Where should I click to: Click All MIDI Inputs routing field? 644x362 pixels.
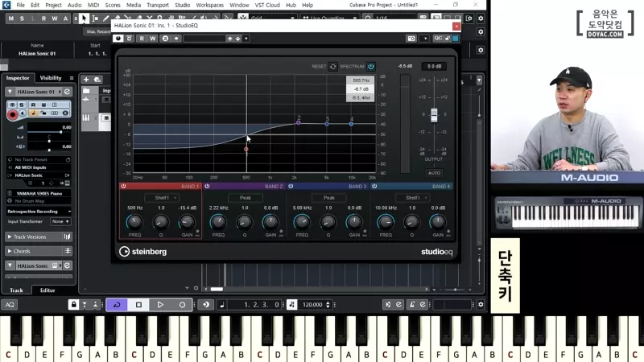39,167
